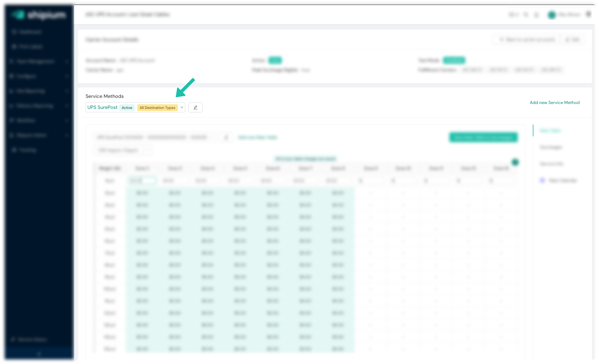The image size is (599, 364).
Task: Click the collapse sidebar chevron at the bottom
Action: click(x=39, y=354)
